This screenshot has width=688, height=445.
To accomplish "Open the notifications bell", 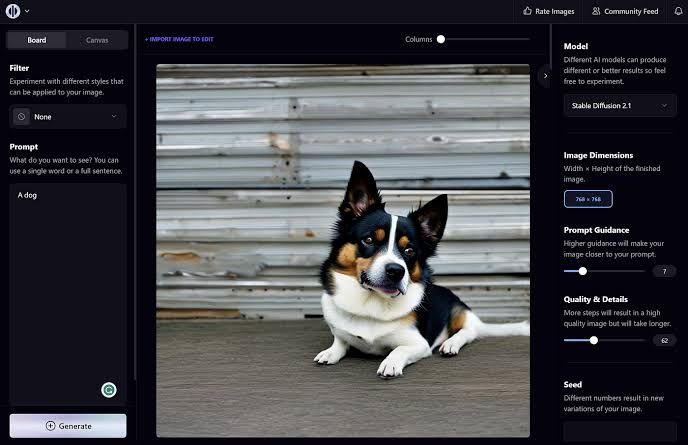I will (679, 11).
